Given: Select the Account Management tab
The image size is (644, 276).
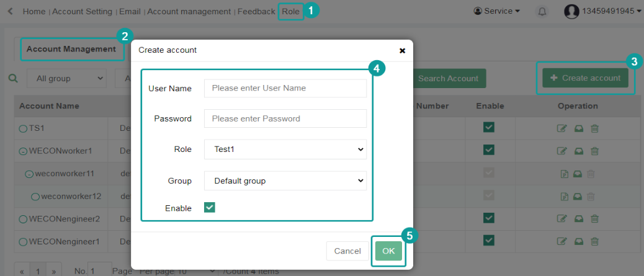Looking at the screenshot, I should (71, 49).
